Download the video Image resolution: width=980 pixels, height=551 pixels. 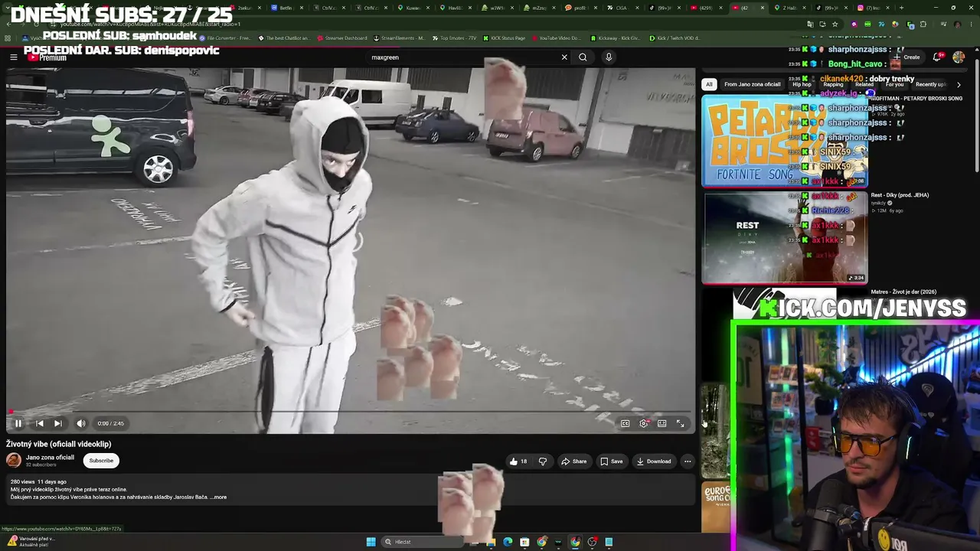[x=654, y=461]
